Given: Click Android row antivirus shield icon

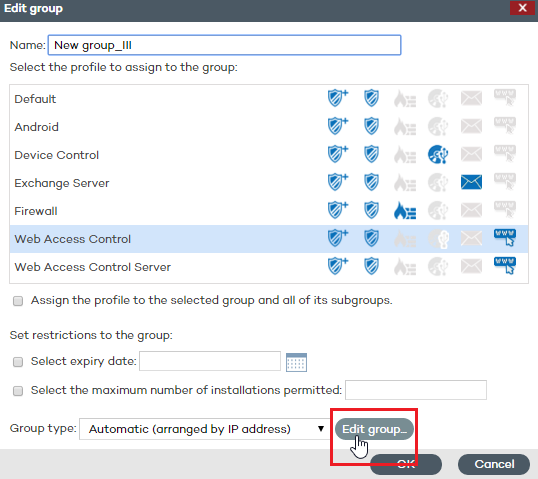Looking at the screenshot, I should point(372,126).
